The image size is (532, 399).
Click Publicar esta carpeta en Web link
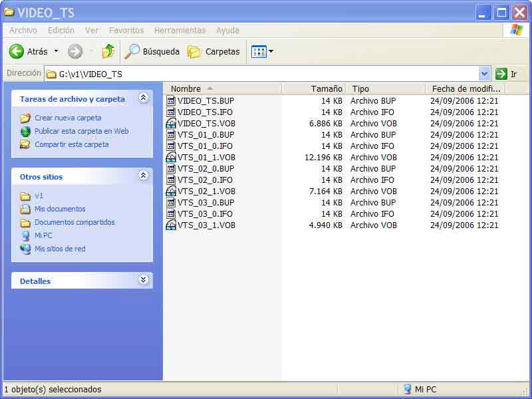coord(81,131)
